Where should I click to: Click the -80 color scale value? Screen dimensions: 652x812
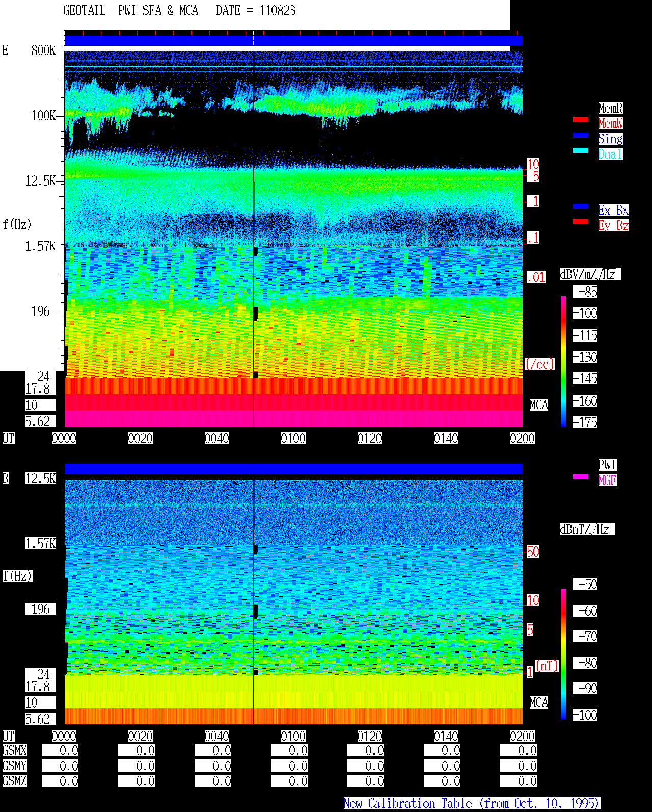point(585,663)
